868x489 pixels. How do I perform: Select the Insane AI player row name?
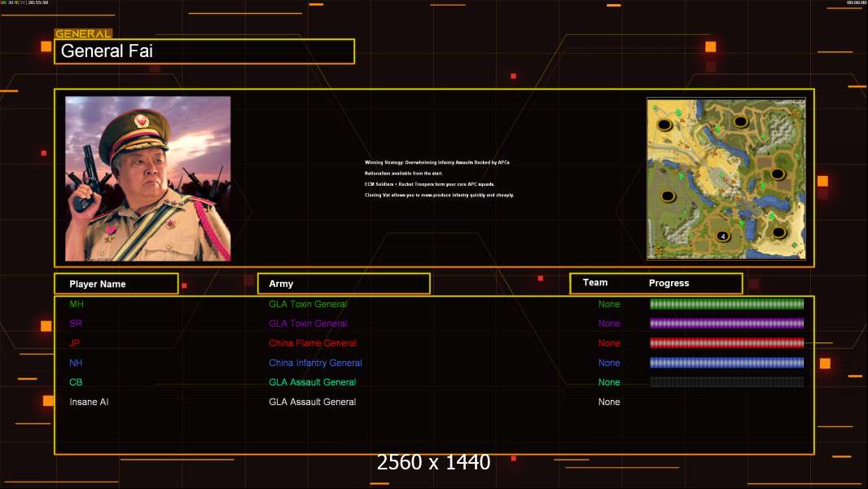(89, 402)
